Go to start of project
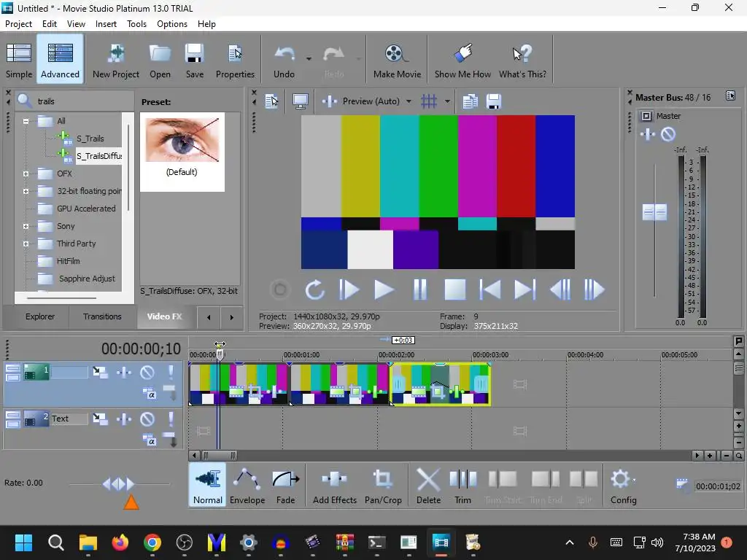This screenshot has width=747, height=560. coord(489,289)
